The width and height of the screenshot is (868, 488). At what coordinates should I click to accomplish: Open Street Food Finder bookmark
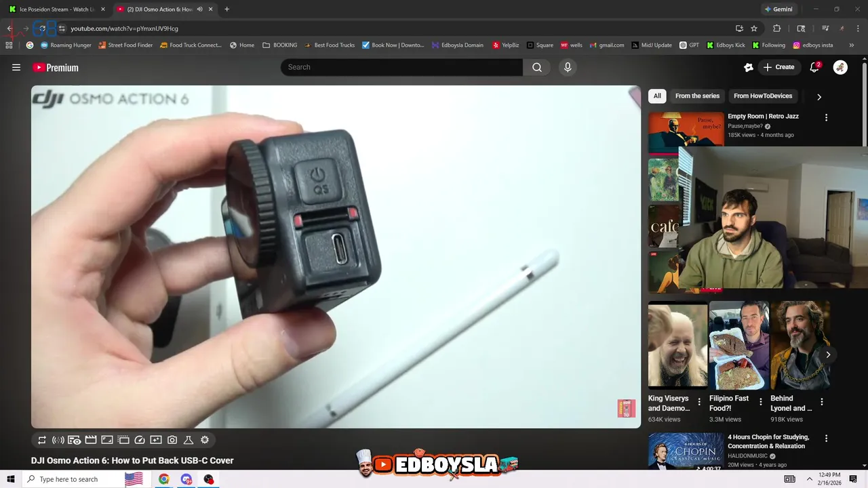click(x=125, y=45)
